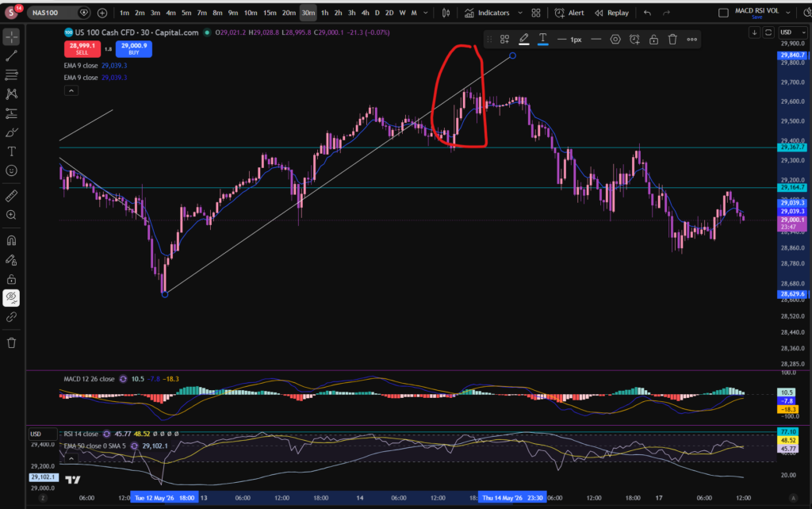Toggle hide all drawings
Viewport: 812px width, 509px height.
[11, 297]
